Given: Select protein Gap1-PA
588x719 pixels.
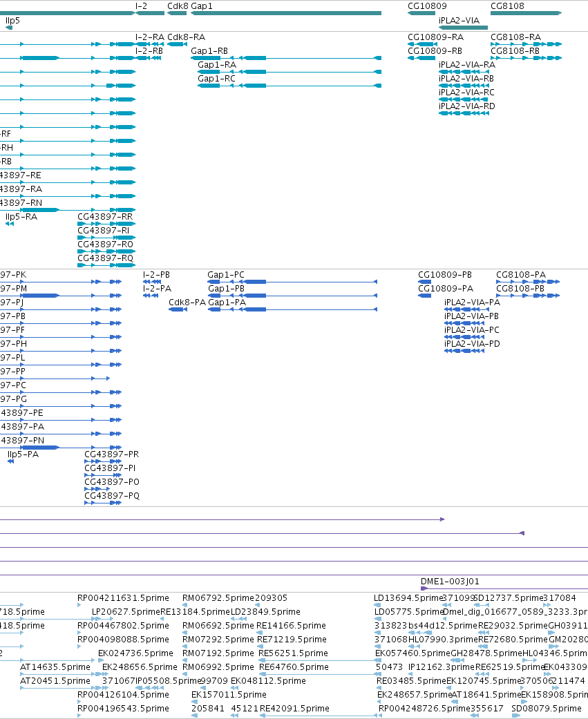Looking at the screenshot, I should [x=227, y=303].
